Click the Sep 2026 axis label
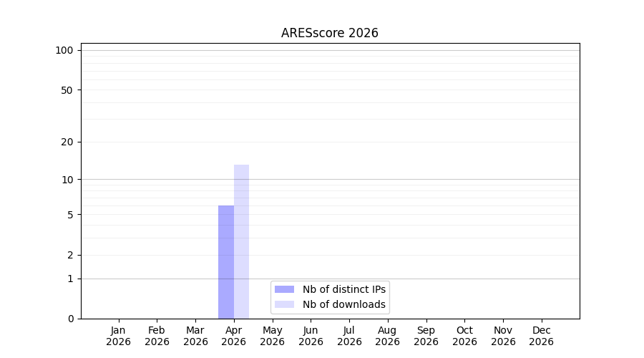The height and width of the screenshot is (358, 644). (x=426, y=336)
